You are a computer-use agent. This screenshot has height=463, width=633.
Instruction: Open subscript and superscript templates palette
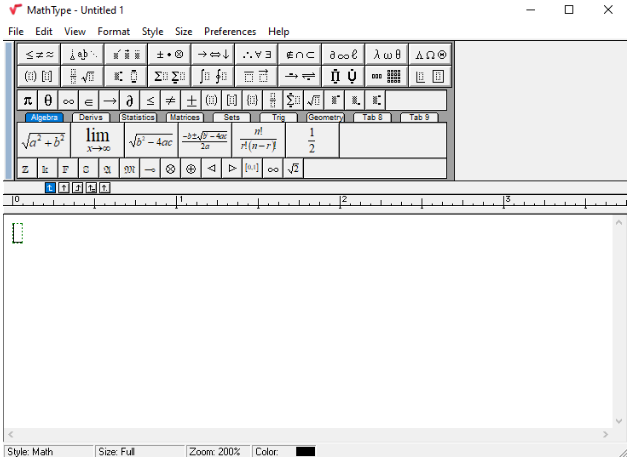coord(126,76)
